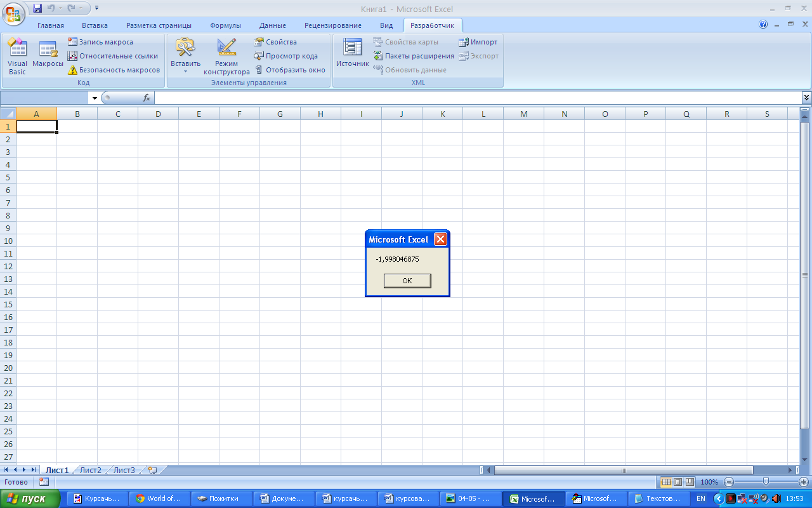812x508 pixels.
Task: Start Запись макроса recording
Action: [100, 42]
